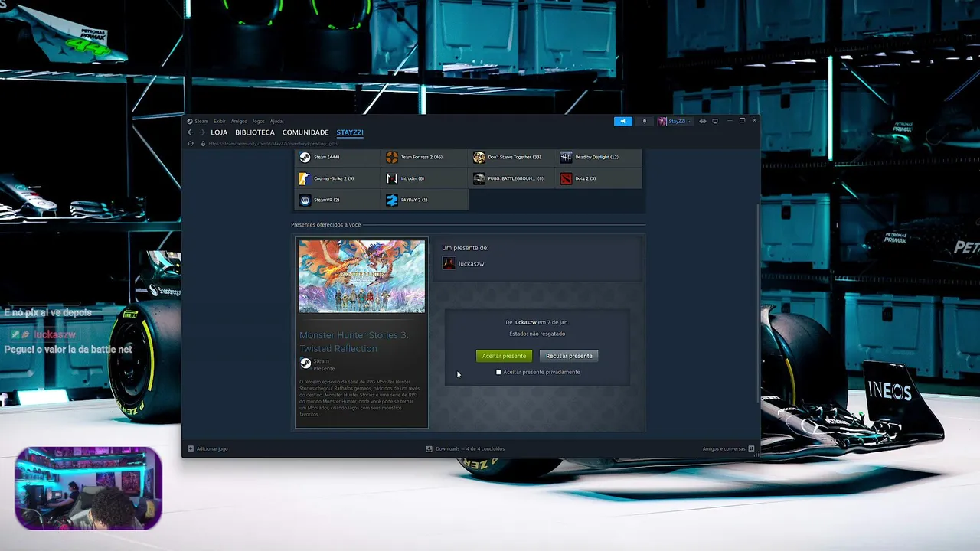Click Dota 2 (3) label
This screenshot has width=980, height=551.
pos(586,178)
